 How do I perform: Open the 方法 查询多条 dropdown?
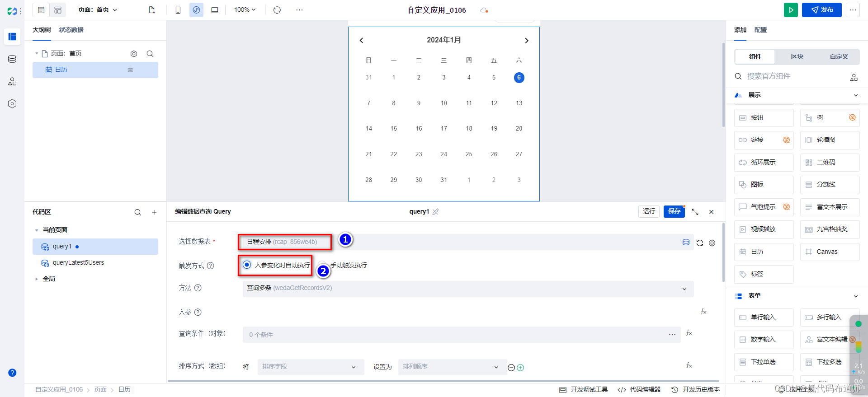tap(468, 289)
